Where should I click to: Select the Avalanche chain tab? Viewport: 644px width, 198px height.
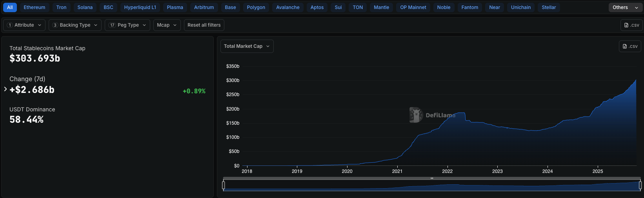(288, 7)
